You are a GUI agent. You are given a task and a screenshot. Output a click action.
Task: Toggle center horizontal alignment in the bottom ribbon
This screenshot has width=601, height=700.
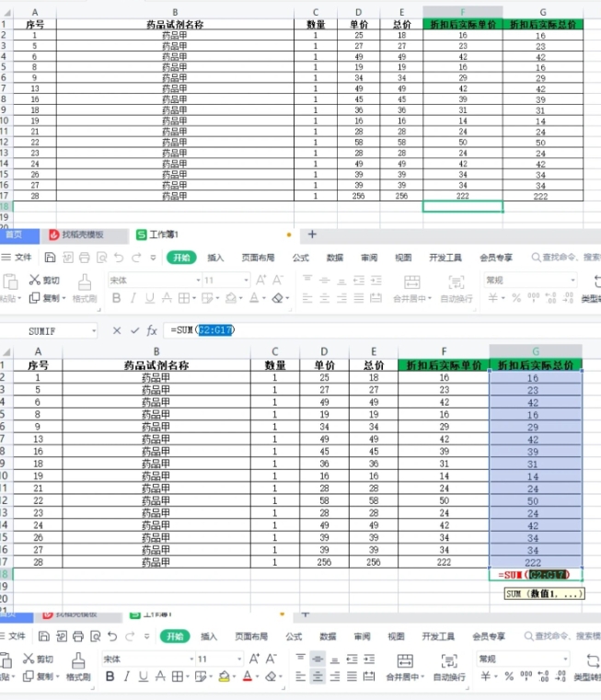tap(318, 676)
